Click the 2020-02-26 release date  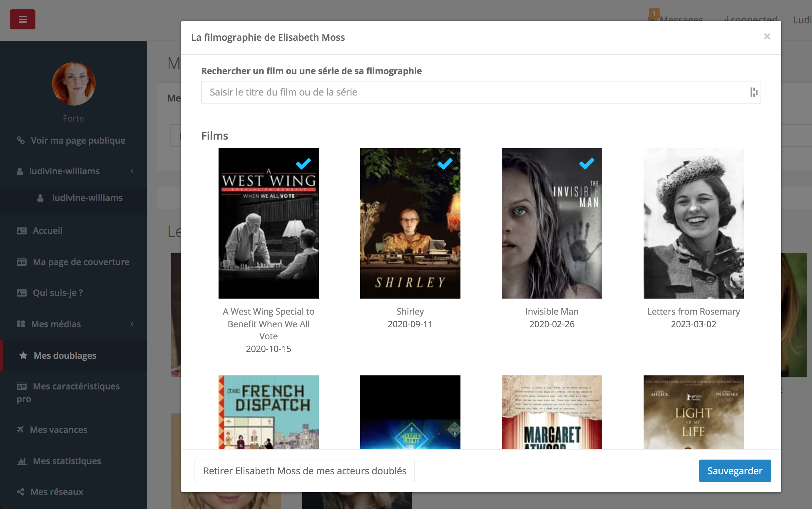click(x=552, y=324)
